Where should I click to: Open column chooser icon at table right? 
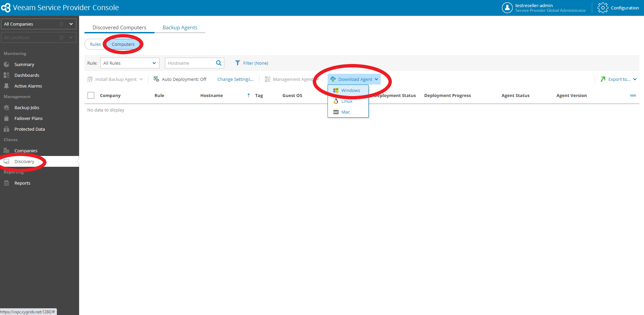click(x=633, y=95)
